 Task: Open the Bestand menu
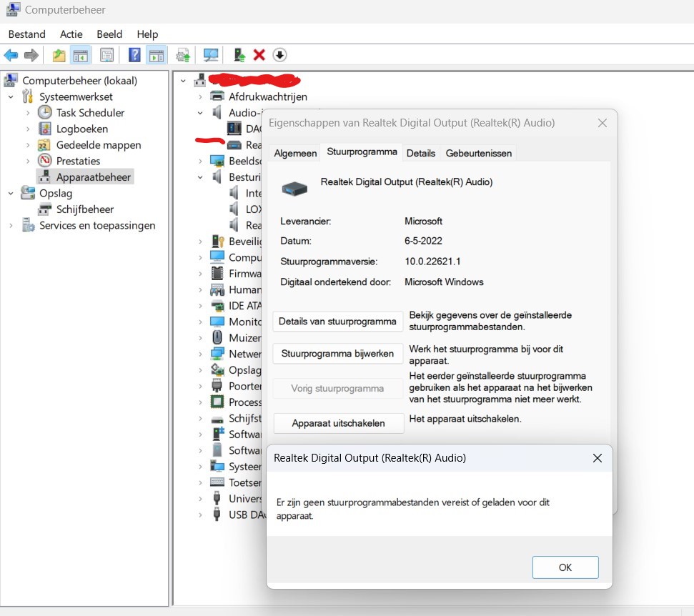[26, 34]
